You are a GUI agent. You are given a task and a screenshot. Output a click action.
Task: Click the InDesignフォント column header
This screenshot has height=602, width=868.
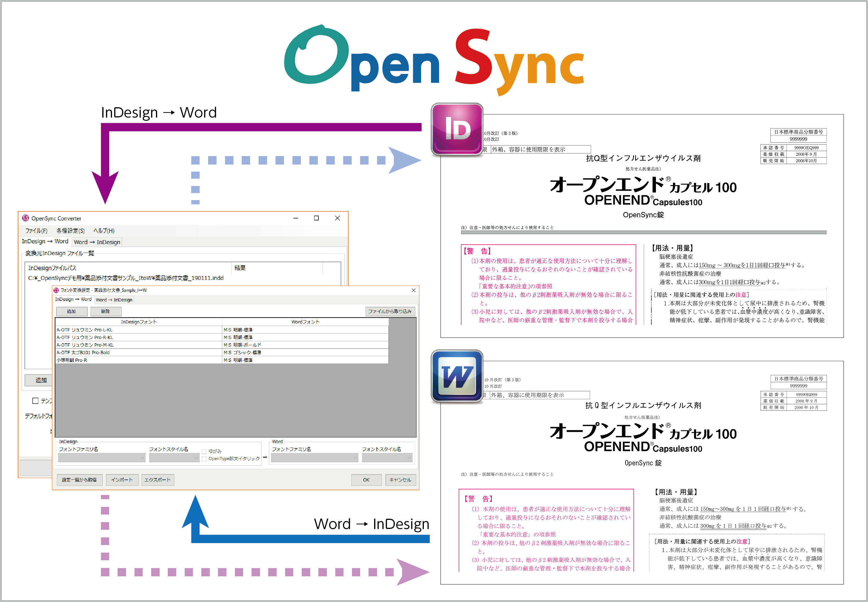pyautogui.click(x=139, y=322)
